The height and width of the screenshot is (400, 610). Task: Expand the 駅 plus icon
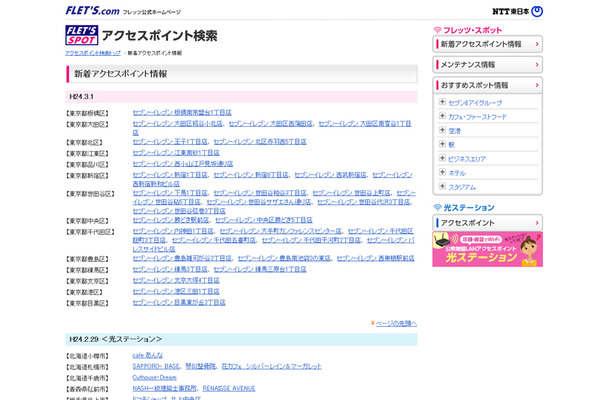442,144
